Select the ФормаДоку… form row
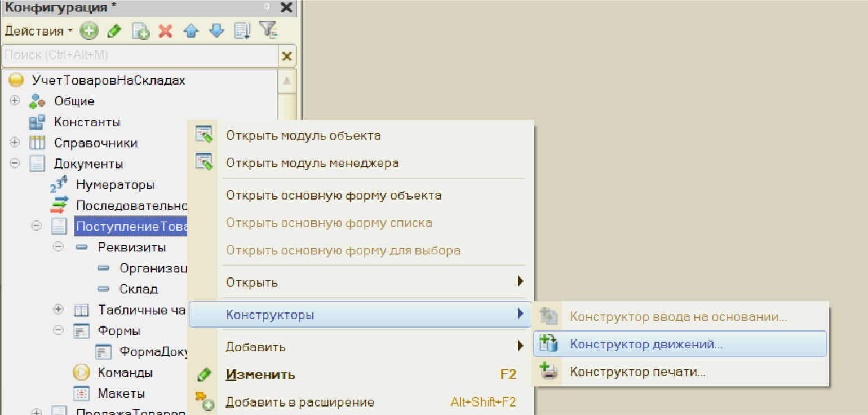 141,352
